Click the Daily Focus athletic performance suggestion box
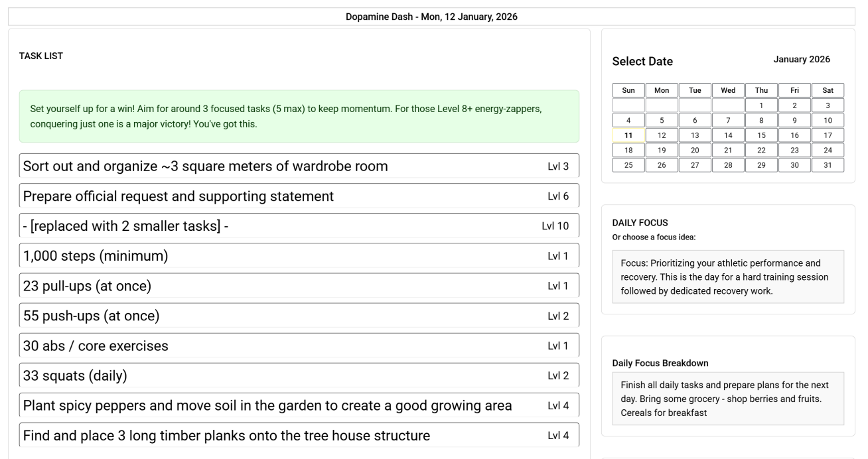868x459 pixels. click(728, 277)
